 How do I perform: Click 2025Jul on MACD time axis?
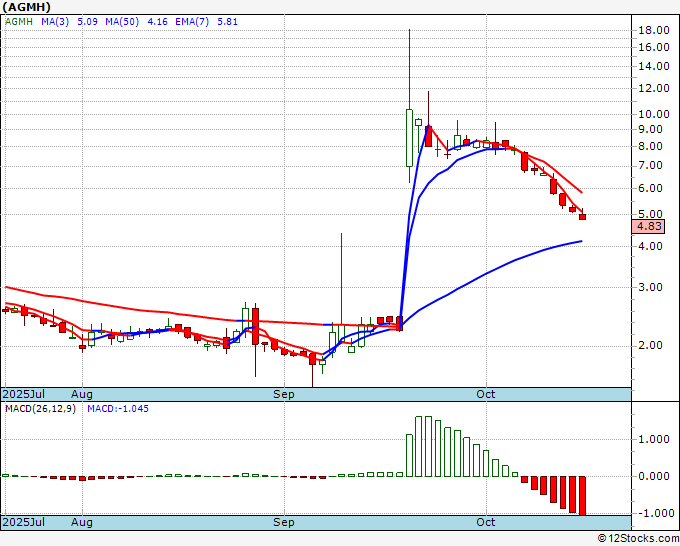click(x=24, y=523)
